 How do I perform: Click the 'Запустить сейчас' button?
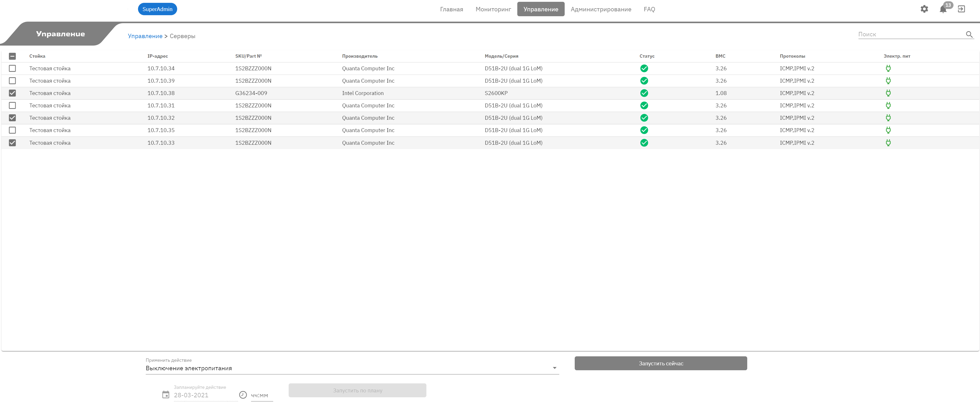click(661, 363)
